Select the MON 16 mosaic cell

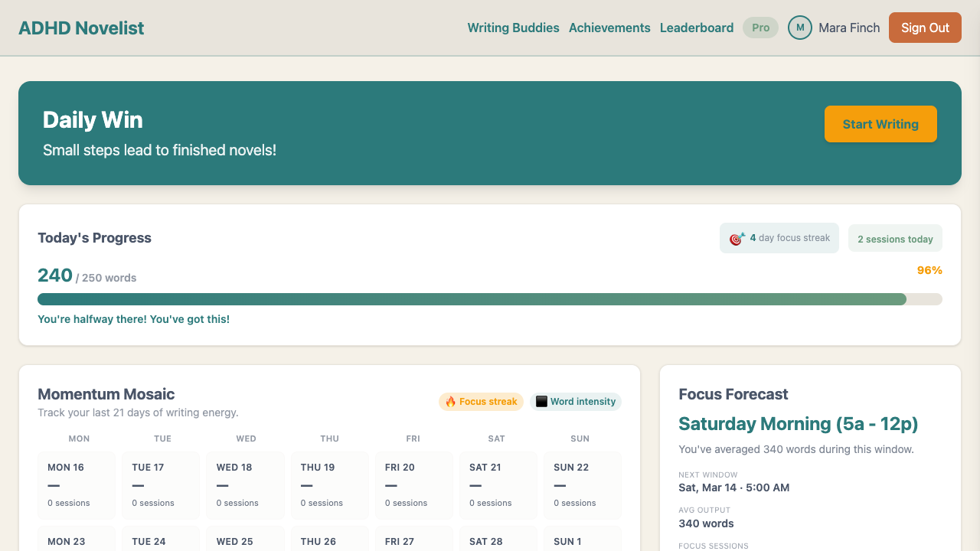[77, 484]
